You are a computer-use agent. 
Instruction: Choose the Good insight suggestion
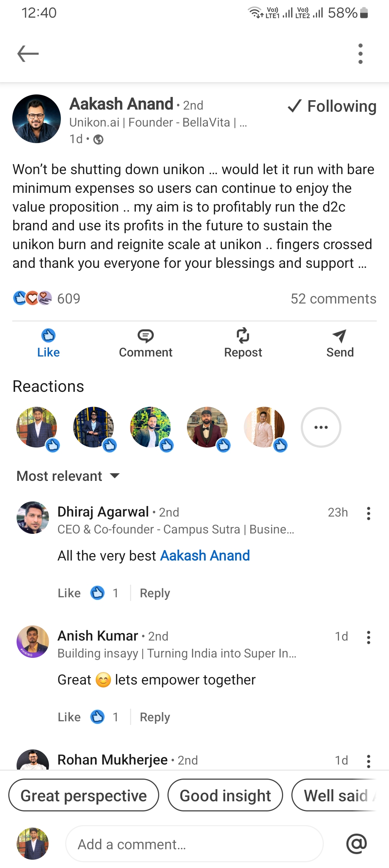[x=225, y=796]
